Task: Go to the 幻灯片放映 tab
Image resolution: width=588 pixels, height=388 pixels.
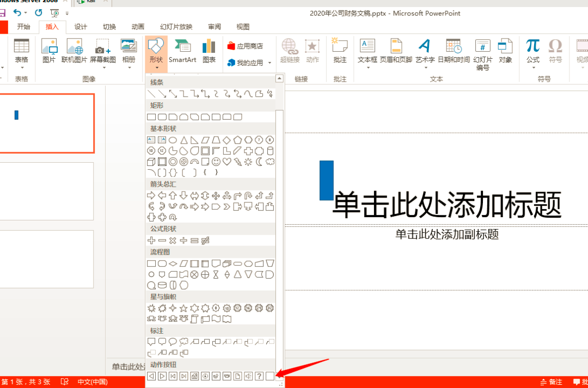Action: coord(176,27)
